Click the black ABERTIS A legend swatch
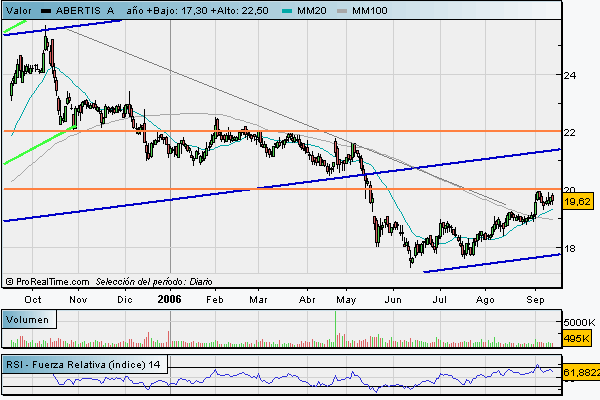The height and width of the screenshot is (400, 600). [46, 11]
